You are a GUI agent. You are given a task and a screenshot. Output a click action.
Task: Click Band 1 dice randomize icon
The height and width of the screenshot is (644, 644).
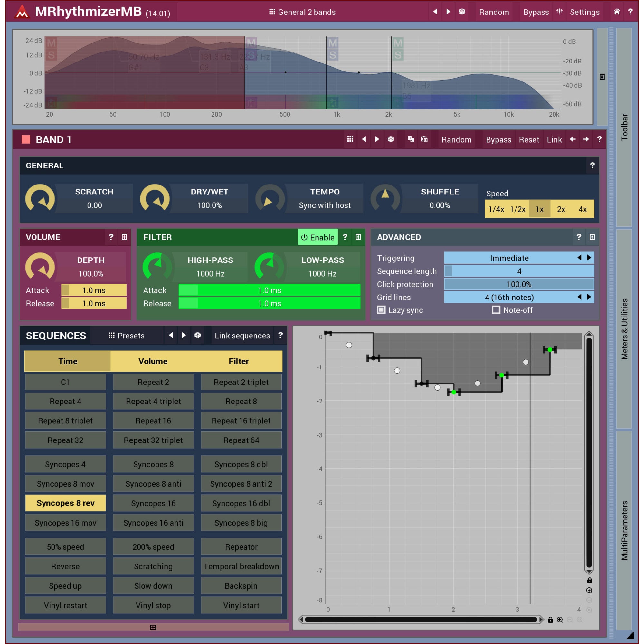pos(391,139)
